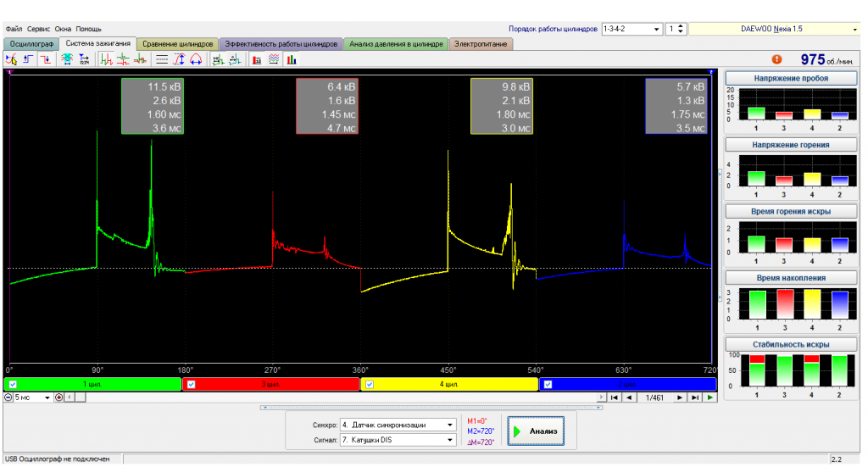Switch to the Сравнение цилиндров tab
This screenshot has width=868, height=467.
[x=177, y=44]
